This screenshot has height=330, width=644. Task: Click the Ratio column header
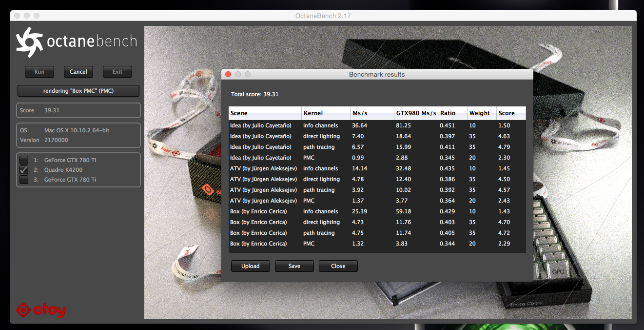pyautogui.click(x=452, y=113)
